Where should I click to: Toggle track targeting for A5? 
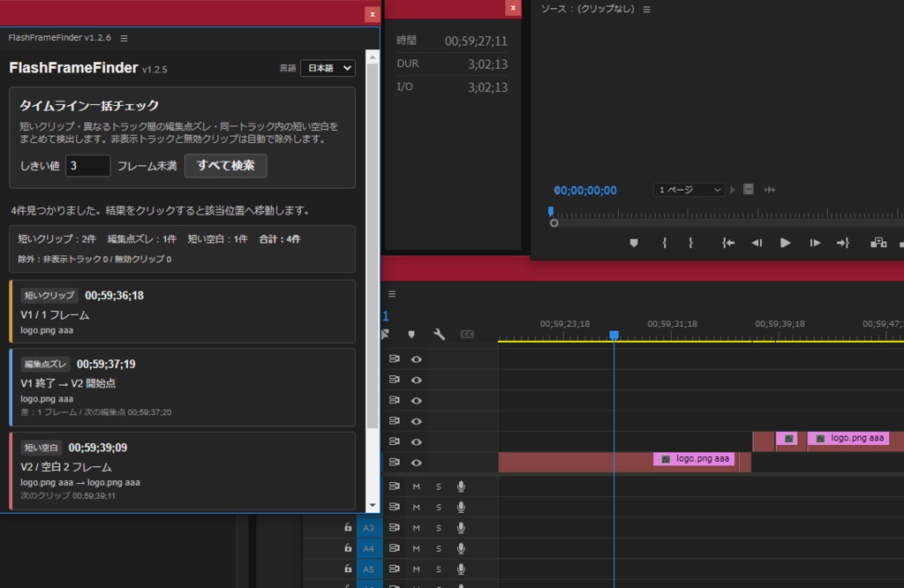(x=369, y=569)
